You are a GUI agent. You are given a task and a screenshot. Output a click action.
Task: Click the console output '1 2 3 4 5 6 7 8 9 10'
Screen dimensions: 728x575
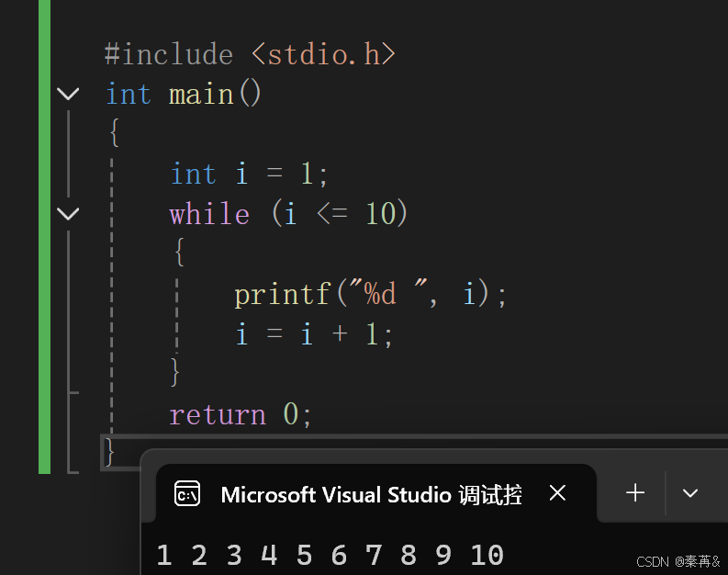(x=330, y=555)
